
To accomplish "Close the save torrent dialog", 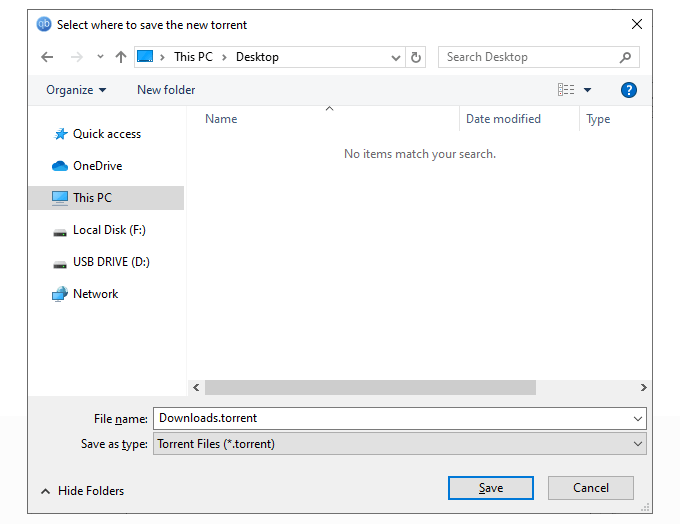I will (x=637, y=24).
